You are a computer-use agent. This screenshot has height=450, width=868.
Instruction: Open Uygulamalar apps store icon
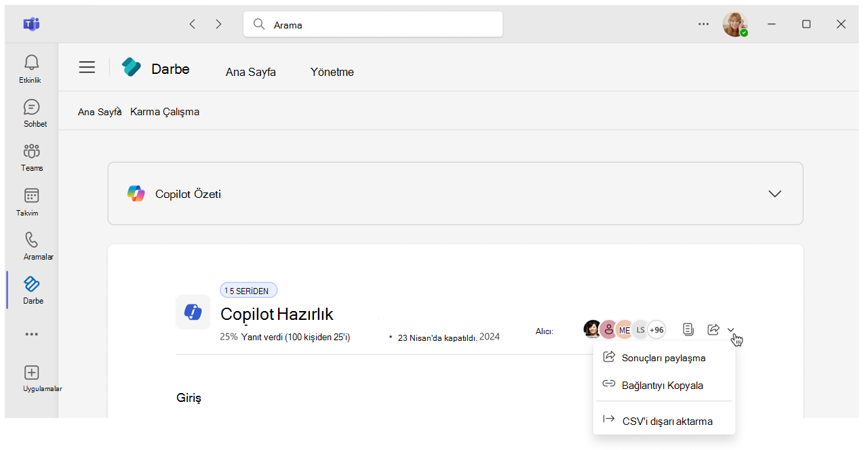pyautogui.click(x=31, y=373)
